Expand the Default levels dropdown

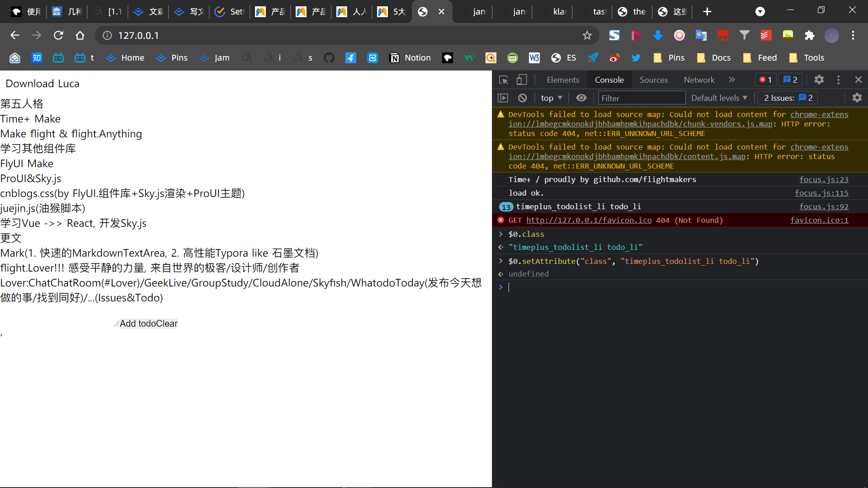pyautogui.click(x=719, y=98)
